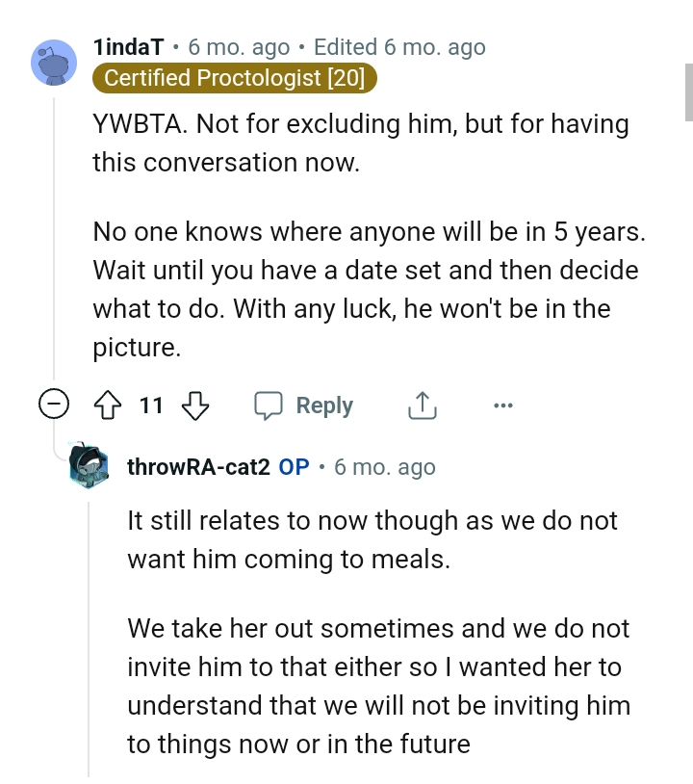Collapse 1indaT's comment with the minus circle
This screenshot has height=784, width=693.
point(54,405)
